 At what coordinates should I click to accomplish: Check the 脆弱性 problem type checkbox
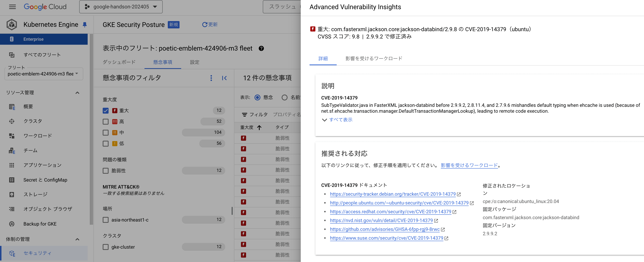click(106, 171)
